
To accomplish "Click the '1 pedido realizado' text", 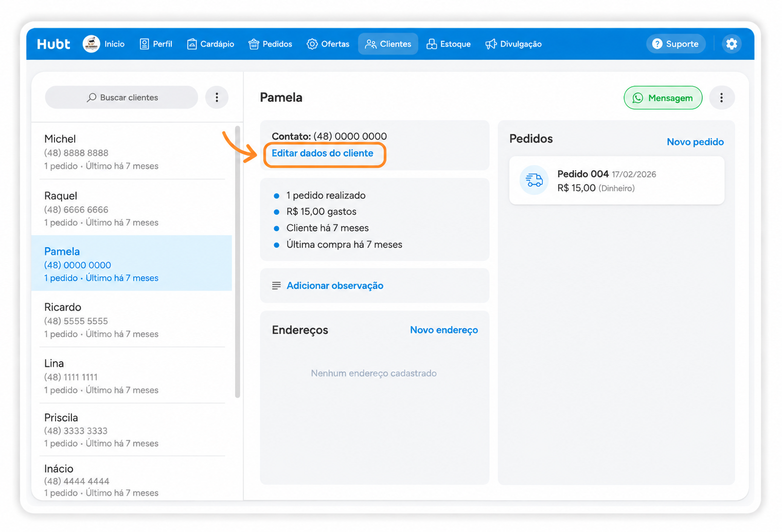I will point(326,195).
